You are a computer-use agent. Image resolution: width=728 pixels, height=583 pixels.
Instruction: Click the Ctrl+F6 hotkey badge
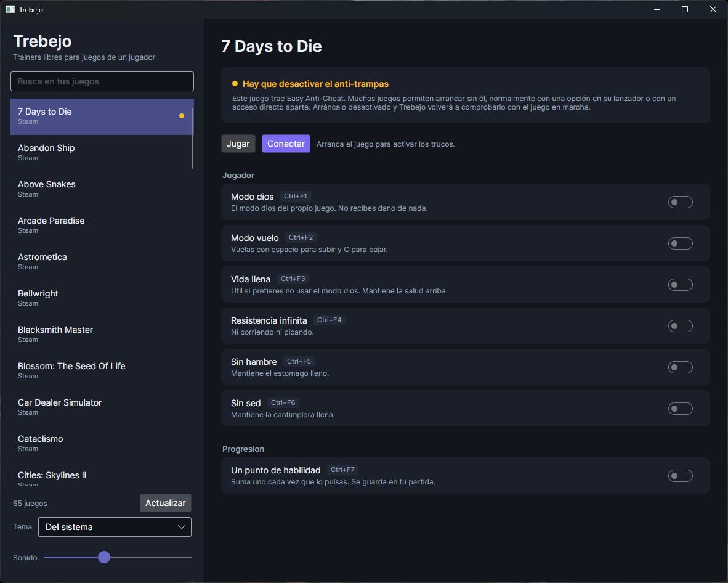click(x=283, y=403)
